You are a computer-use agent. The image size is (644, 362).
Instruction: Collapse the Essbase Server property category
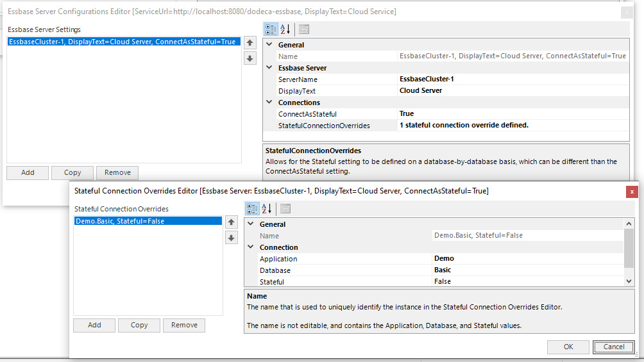coord(269,67)
